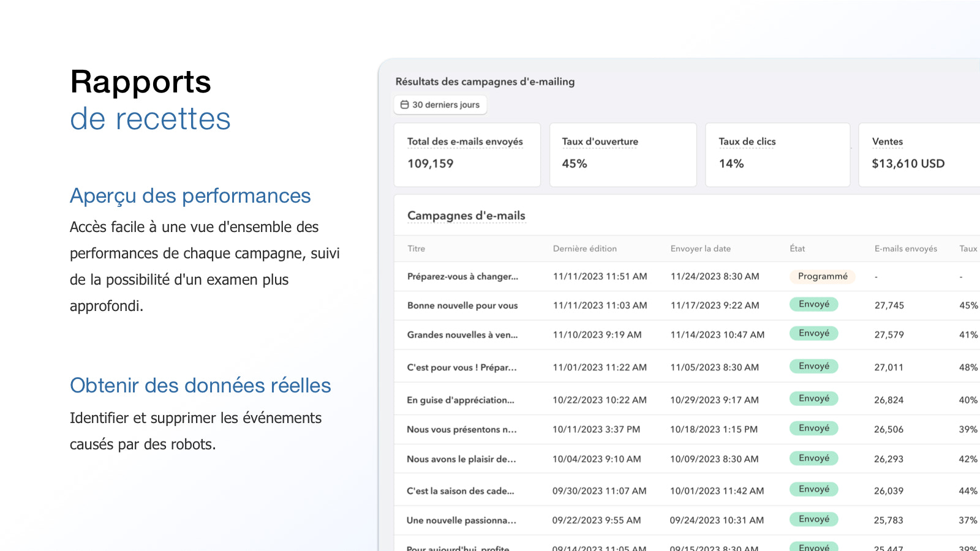Open campaign 'Nous avons le plaisir de...'
The height and width of the screenshot is (551, 980).
tap(461, 459)
